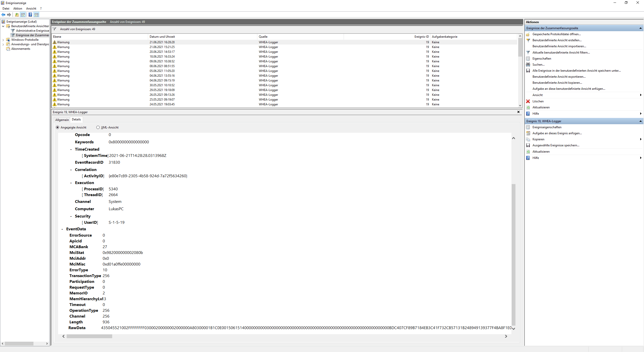The width and height of the screenshot is (644, 352).
Task: Select the XML-Ansicht radio button
Action: pyautogui.click(x=98, y=127)
